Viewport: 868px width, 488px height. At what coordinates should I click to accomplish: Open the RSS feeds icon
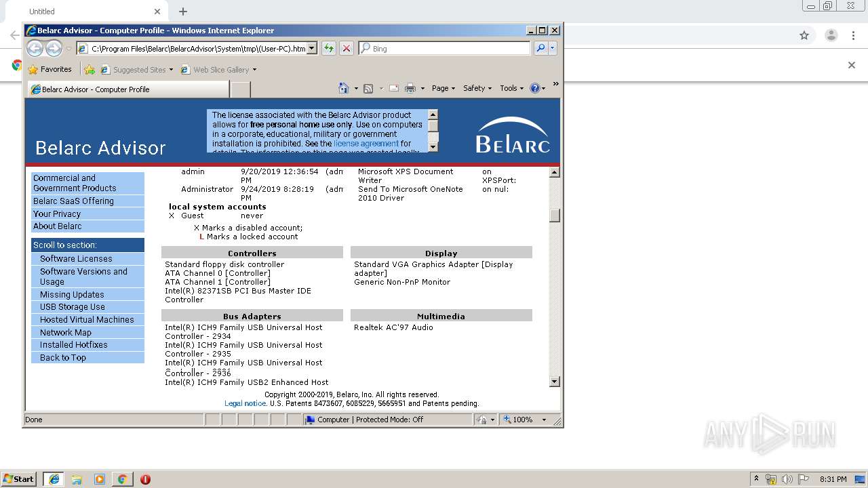point(368,88)
